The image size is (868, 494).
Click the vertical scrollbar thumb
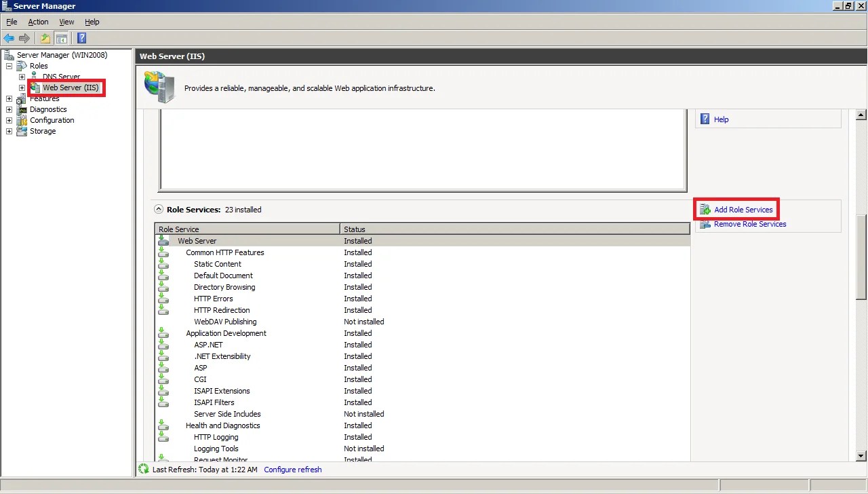(x=861, y=256)
